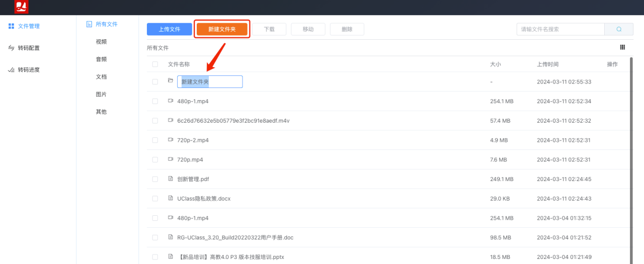Open 【新品培训】高教4.0 P3 版本技服培训.pptx
Image resolution: width=644 pixels, height=264 pixels.
tap(230, 257)
